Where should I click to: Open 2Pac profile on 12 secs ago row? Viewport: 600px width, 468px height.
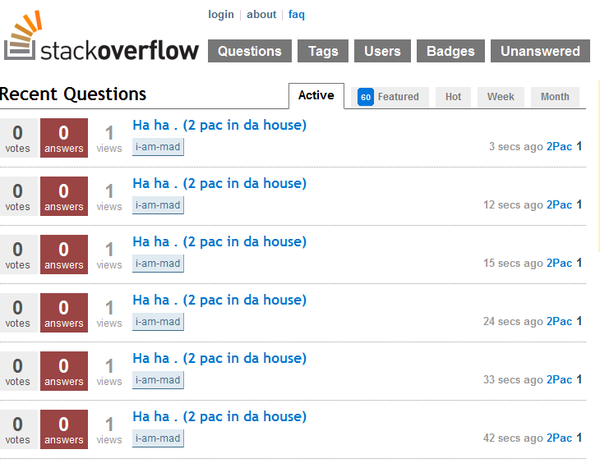click(x=559, y=205)
